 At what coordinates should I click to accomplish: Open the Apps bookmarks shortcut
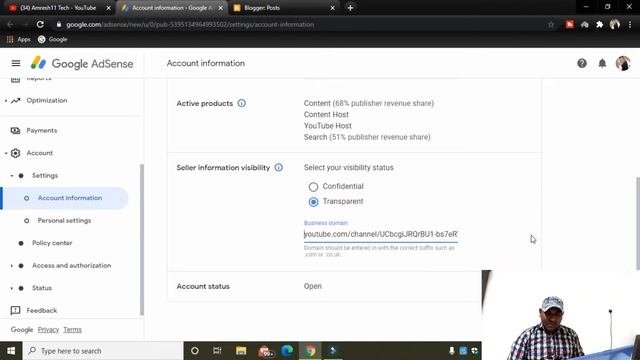point(19,40)
